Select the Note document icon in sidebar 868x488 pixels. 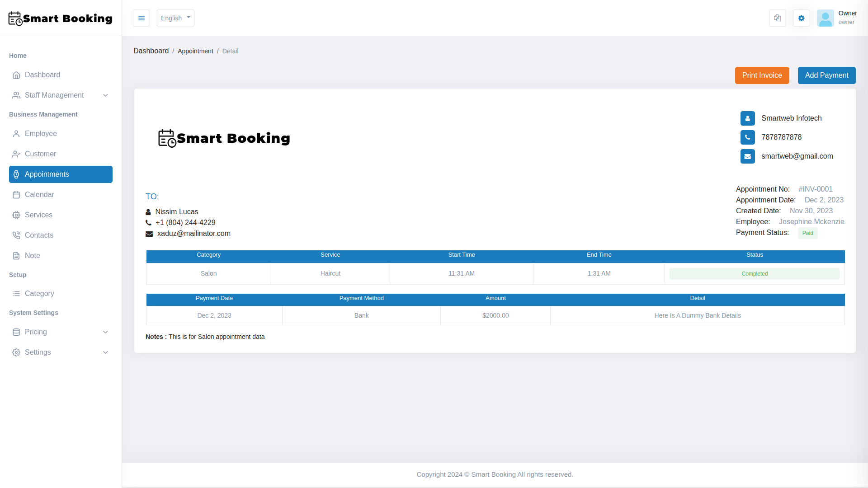click(16, 256)
